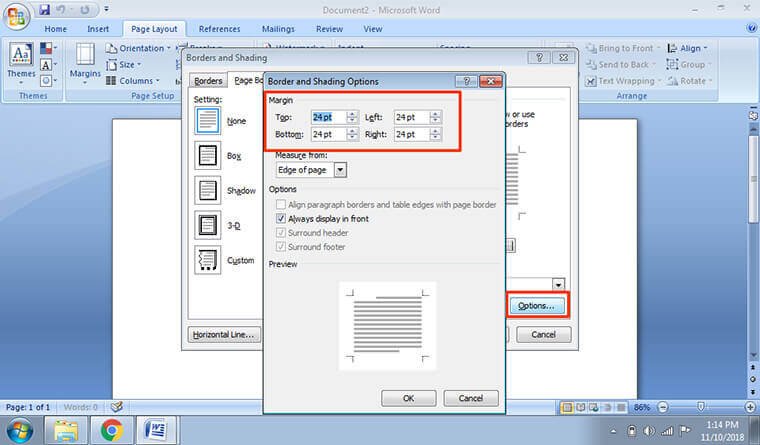The image size is (760, 445).
Task: Switch to the References ribbon tab
Action: pyautogui.click(x=219, y=29)
